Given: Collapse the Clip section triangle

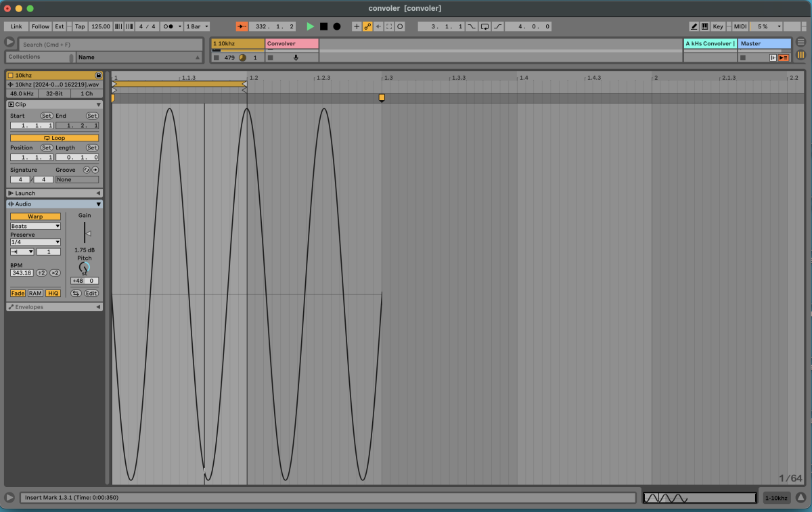Looking at the screenshot, I should (x=99, y=105).
